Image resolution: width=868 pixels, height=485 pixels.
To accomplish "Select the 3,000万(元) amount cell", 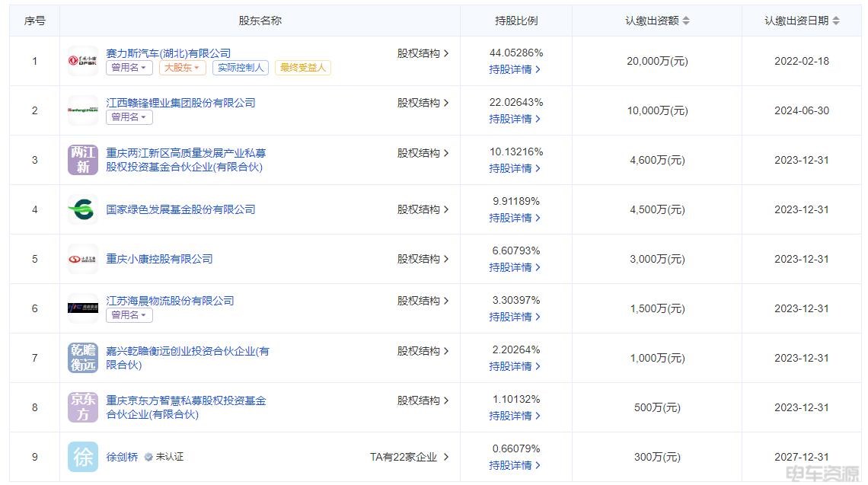I will 657,259.
